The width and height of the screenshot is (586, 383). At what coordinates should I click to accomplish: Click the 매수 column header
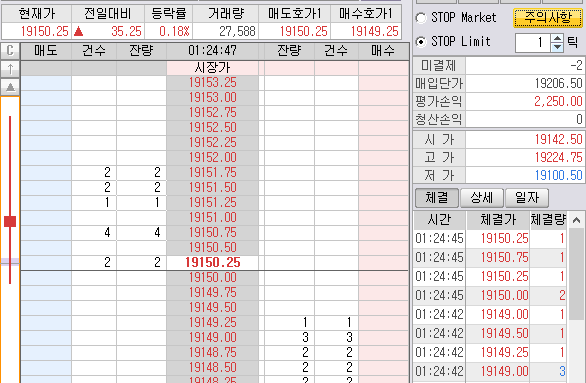(383, 50)
